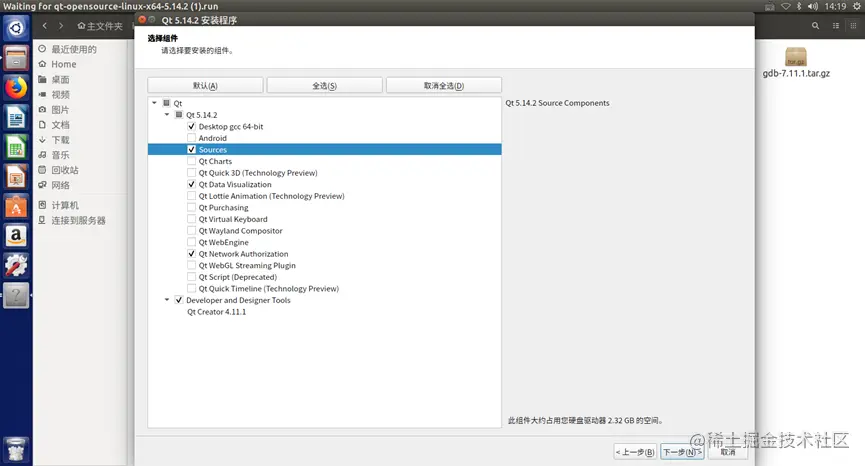865x466 pixels.
Task: Select Qt Creator 4.11.1 tree item
Action: click(216, 312)
